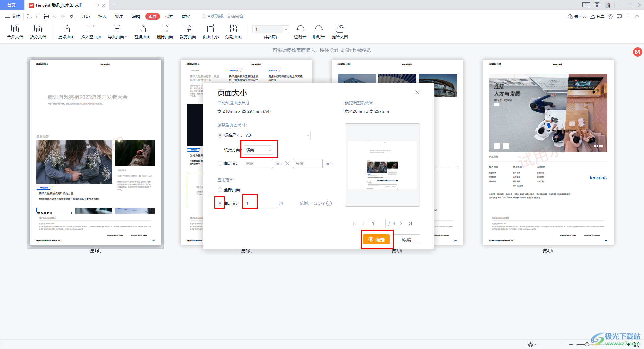Close the Tencent PDF document tab

[x=104, y=5]
